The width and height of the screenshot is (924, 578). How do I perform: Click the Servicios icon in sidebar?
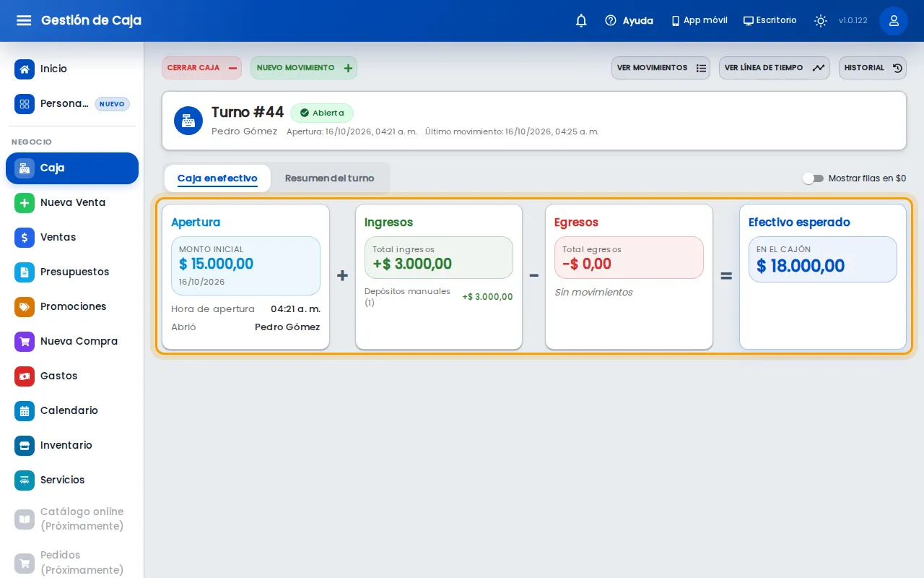25,480
